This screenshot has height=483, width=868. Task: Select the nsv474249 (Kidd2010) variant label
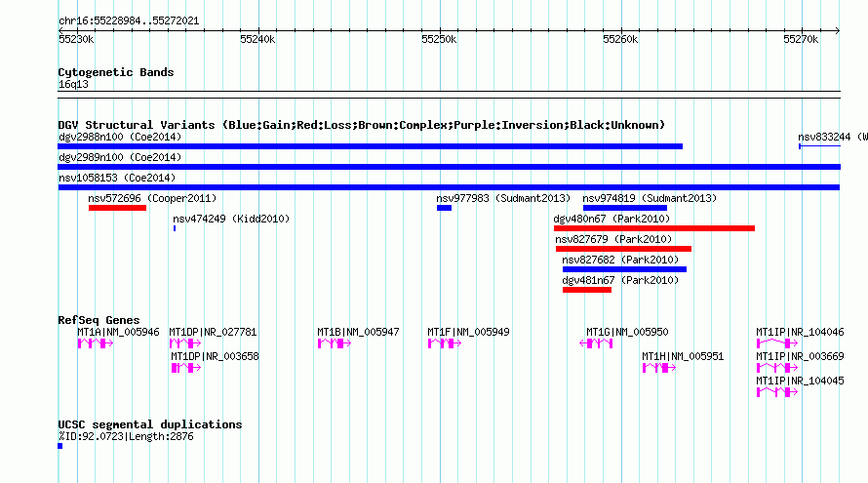click(x=231, y=219)
